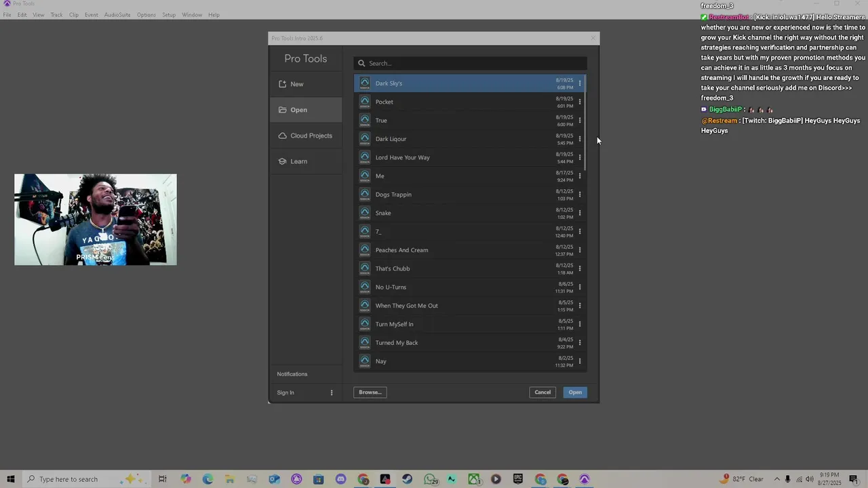The image size is (868, 488).
Task: Open the three-dot menu for Pocket
Action: pos(580,102)
